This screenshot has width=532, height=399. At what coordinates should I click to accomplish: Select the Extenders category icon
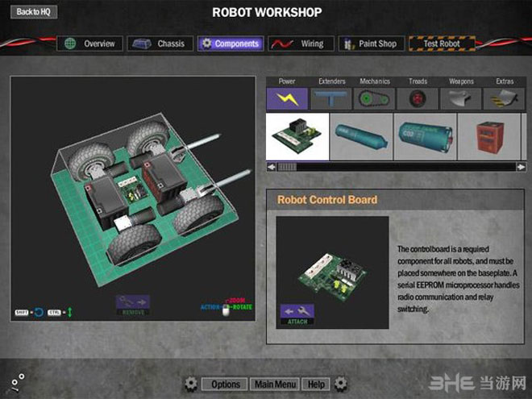click(x=330, y=98)
